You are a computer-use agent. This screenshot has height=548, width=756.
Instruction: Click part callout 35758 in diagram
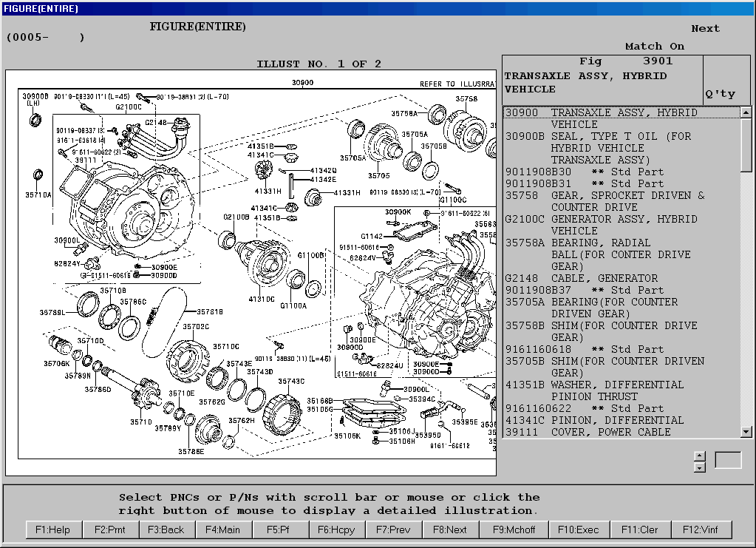tap(466, 99)
